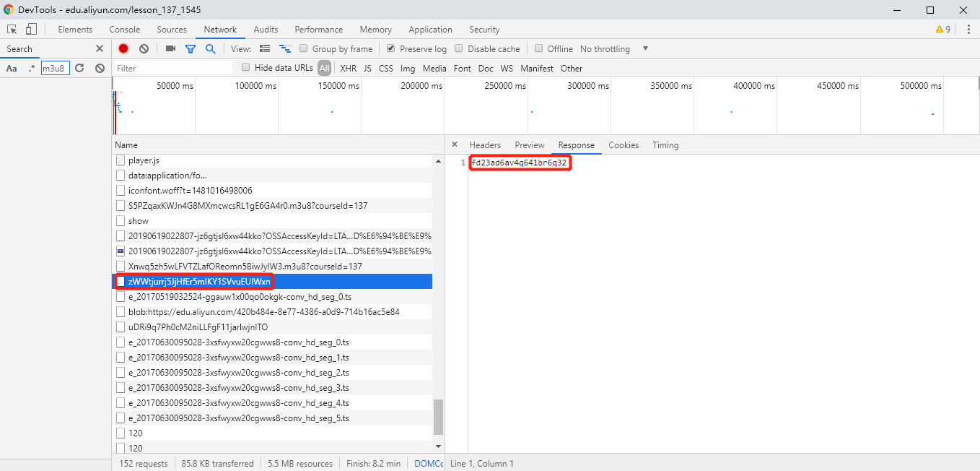Toggle the network filter funnel icon
This screenshot has height=471, width=980.
coord(191,48)
